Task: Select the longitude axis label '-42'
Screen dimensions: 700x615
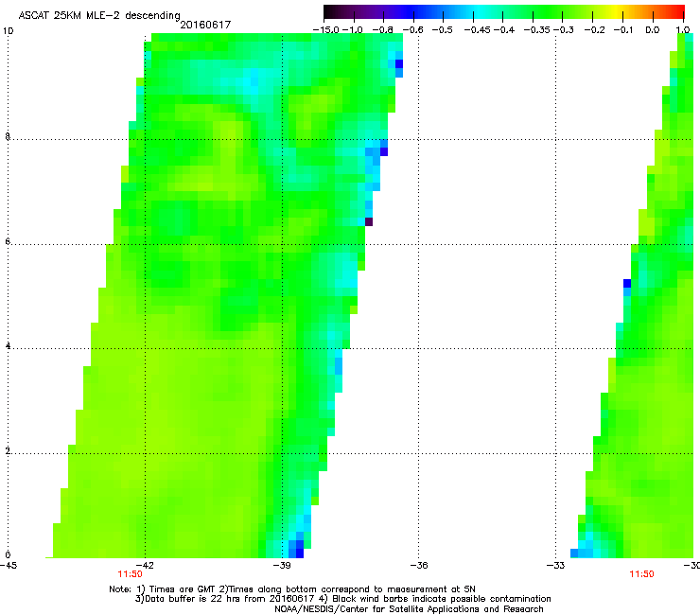Action: point(145,566)
